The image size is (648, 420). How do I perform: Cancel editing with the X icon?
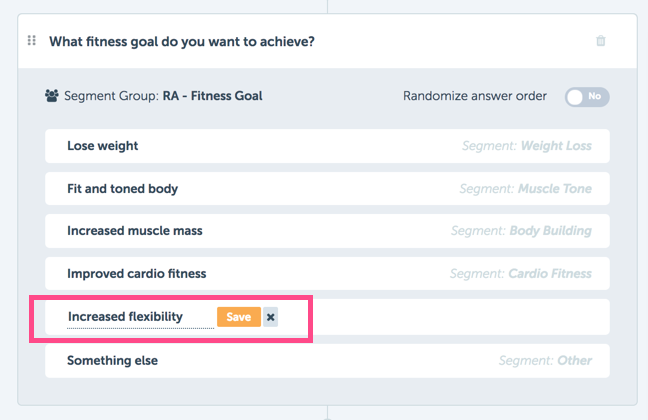pos(271,317)
